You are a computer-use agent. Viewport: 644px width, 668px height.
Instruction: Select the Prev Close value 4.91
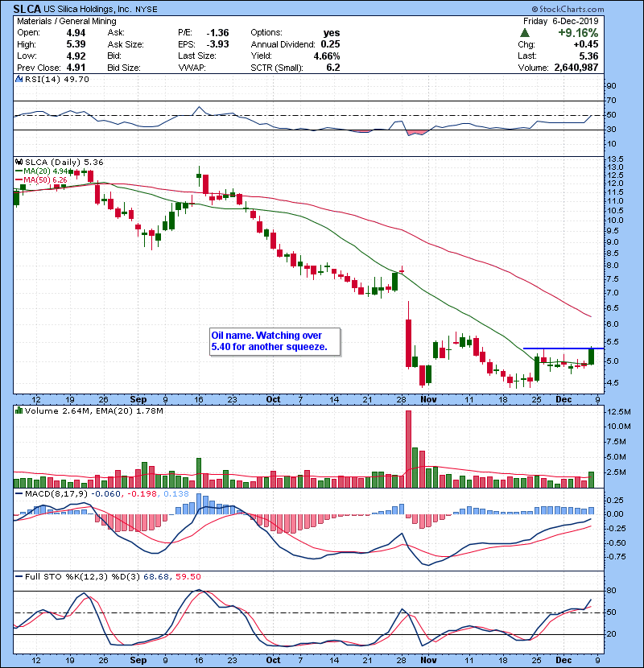(76, 68)
